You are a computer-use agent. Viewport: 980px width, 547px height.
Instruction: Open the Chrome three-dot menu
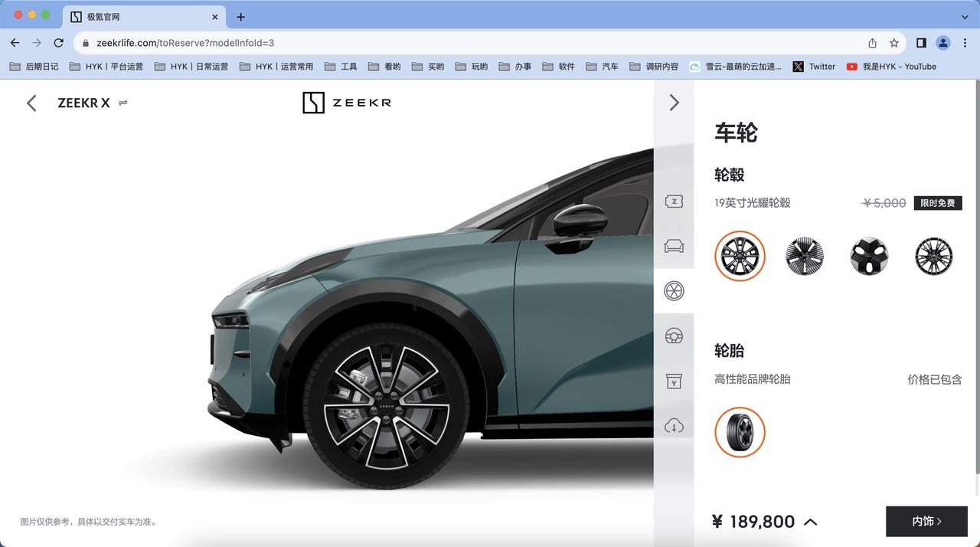(x=965, y=43)
